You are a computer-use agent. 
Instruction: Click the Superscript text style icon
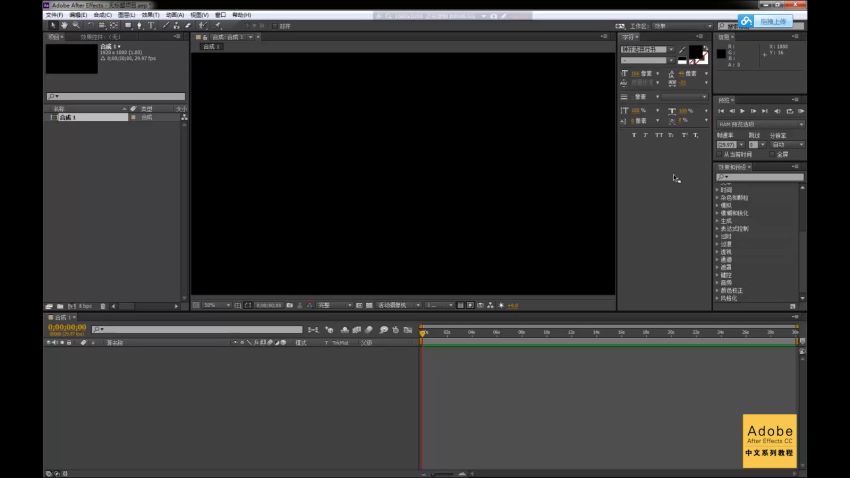684,135
